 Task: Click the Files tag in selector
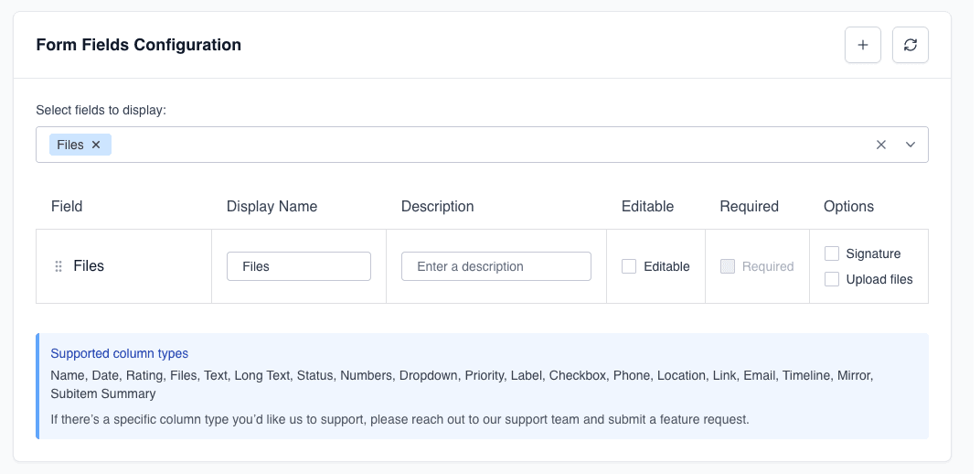[70, 145]
